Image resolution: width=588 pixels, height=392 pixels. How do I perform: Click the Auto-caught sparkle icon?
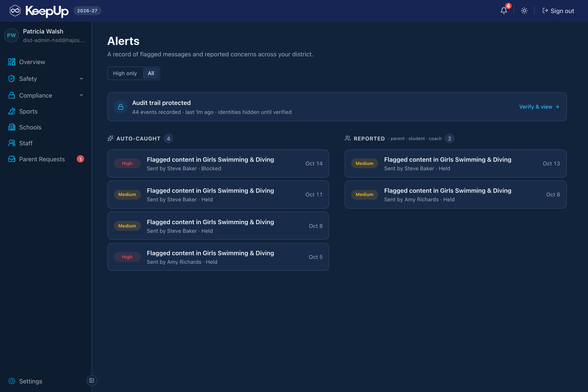click(x=110, y=138)
